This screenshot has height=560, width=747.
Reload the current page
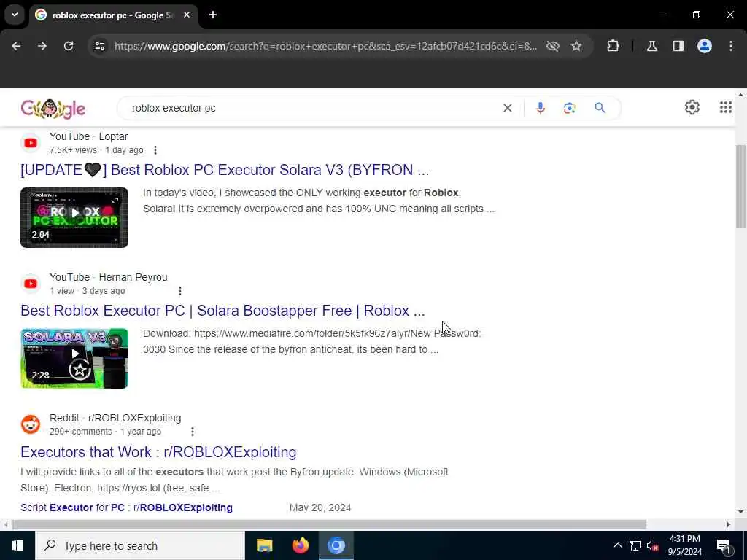(69, 46)
